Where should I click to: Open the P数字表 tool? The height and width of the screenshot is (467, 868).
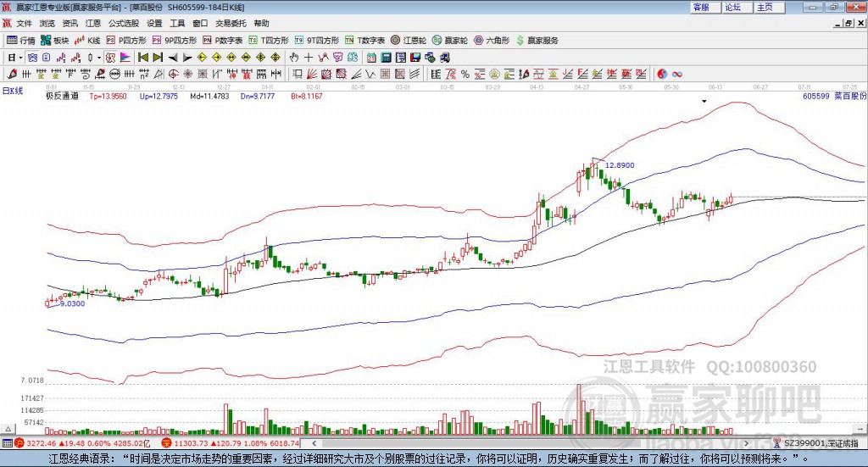point(223,41)
